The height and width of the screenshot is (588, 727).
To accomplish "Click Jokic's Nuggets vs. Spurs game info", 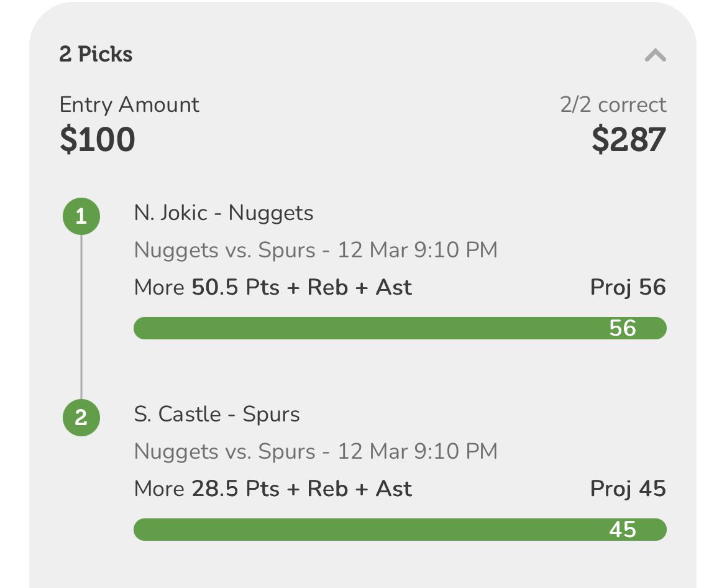I will pos(316,250).
